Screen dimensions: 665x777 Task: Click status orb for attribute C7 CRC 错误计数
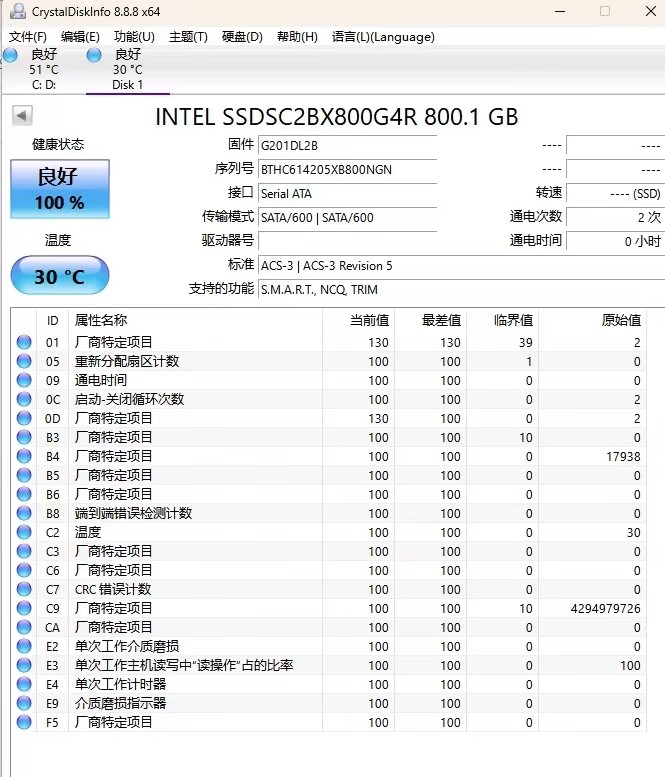(x=24, y=589)
